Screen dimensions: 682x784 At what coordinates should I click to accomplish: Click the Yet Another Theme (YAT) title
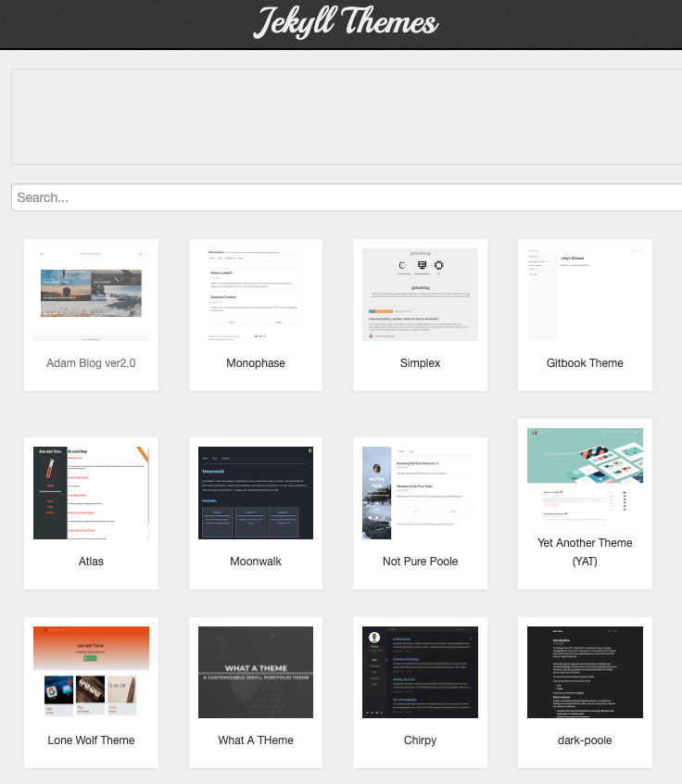tap(585, 552)
